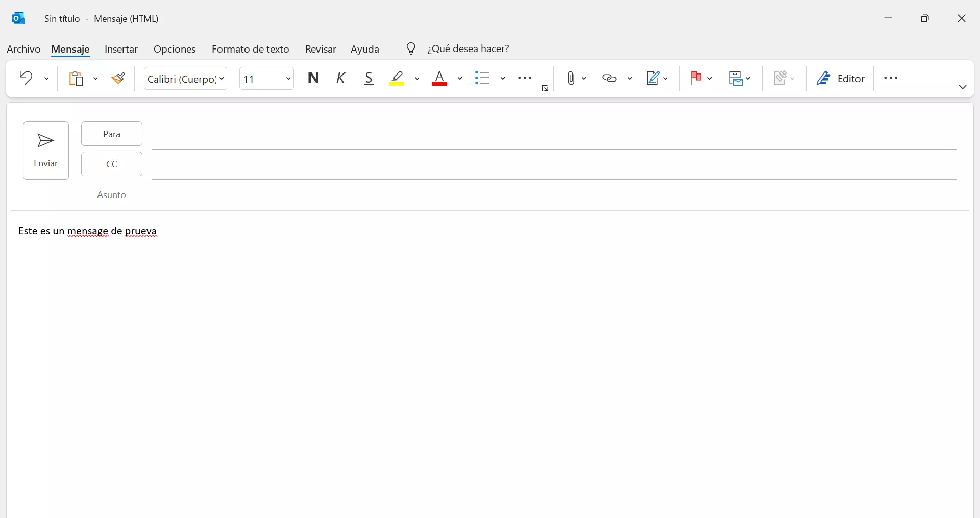Image resolution: width=980 pixels, height=518 pixels.
Task: Switch to the Insertar tab
Action: click(x=121, y=48)
